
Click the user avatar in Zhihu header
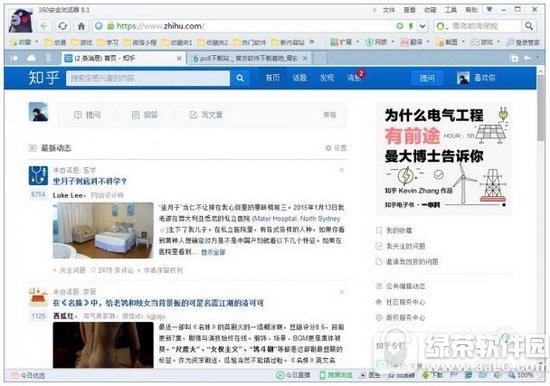coord(463,78)
